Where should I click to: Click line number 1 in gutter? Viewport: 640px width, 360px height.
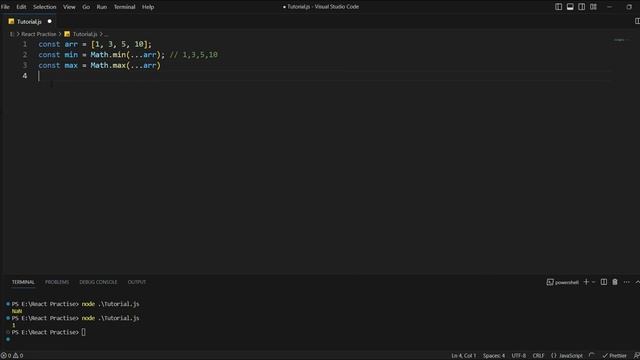[x=25, y=44]
